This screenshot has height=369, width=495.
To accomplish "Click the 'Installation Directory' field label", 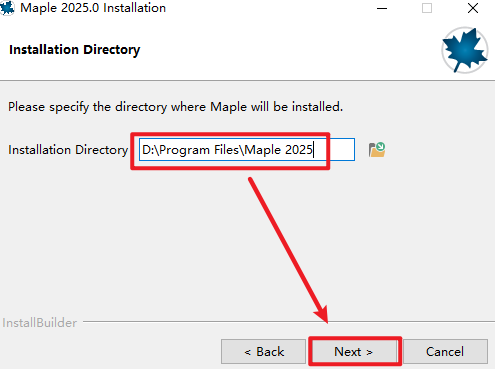I will (x=68, y=150).
